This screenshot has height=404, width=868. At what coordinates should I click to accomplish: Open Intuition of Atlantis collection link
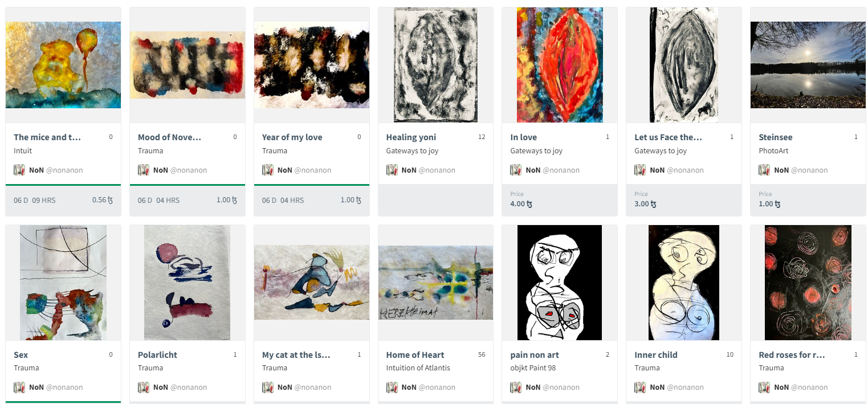coord(418,368)
